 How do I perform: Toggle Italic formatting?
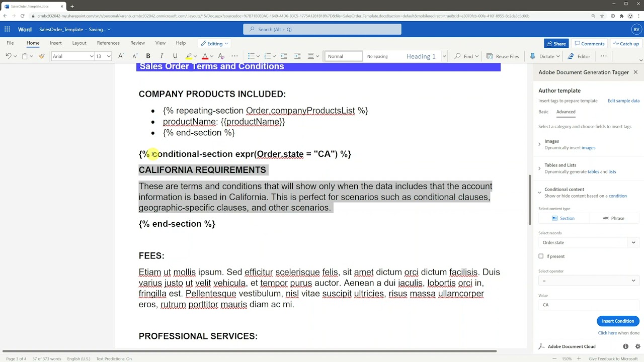pos(162,56)
